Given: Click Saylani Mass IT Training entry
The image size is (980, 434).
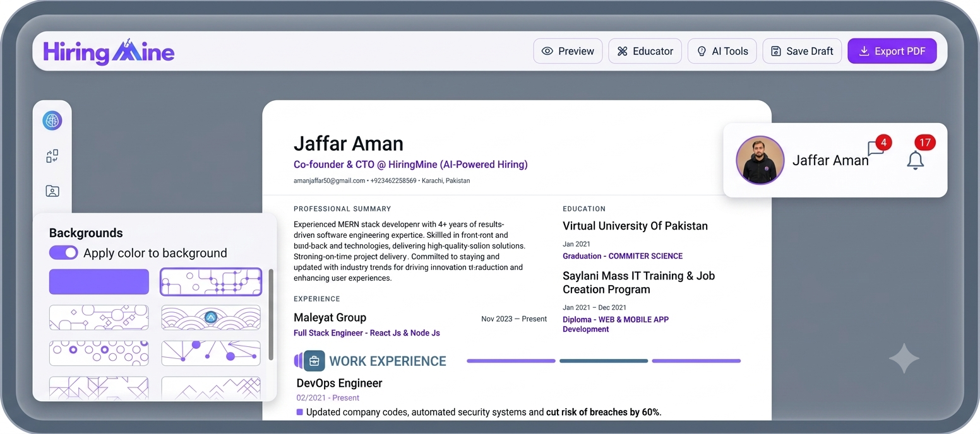Looking at the screenshot, I should [639, 283].
